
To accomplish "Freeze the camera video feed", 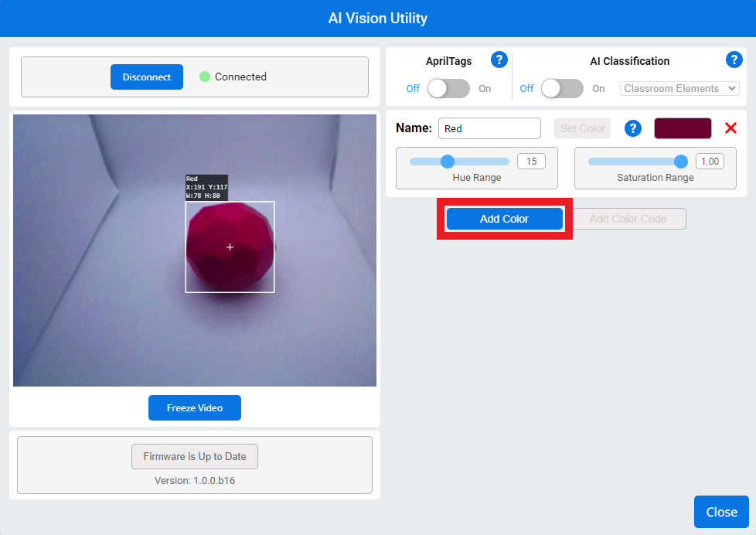I will (194, 407).
